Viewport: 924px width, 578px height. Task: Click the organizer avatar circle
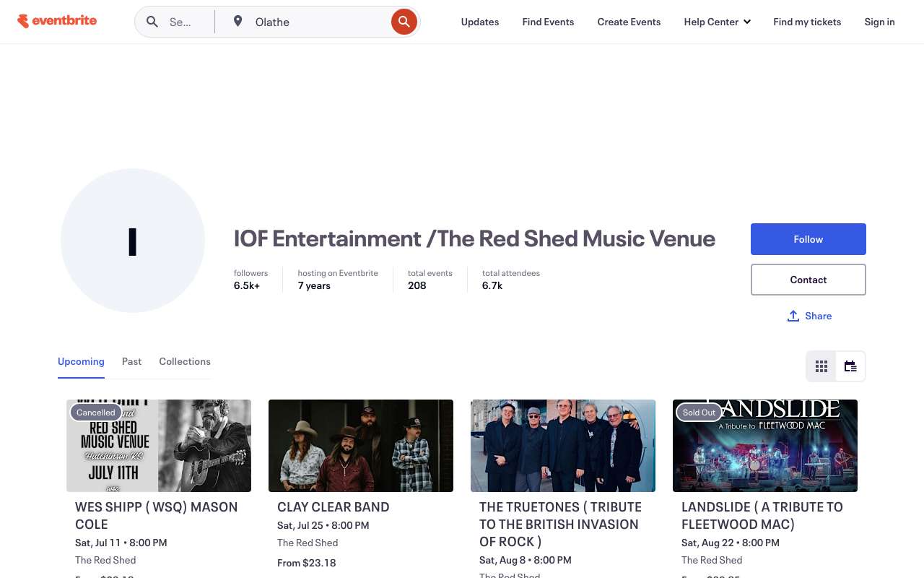(x=133, y=241)
